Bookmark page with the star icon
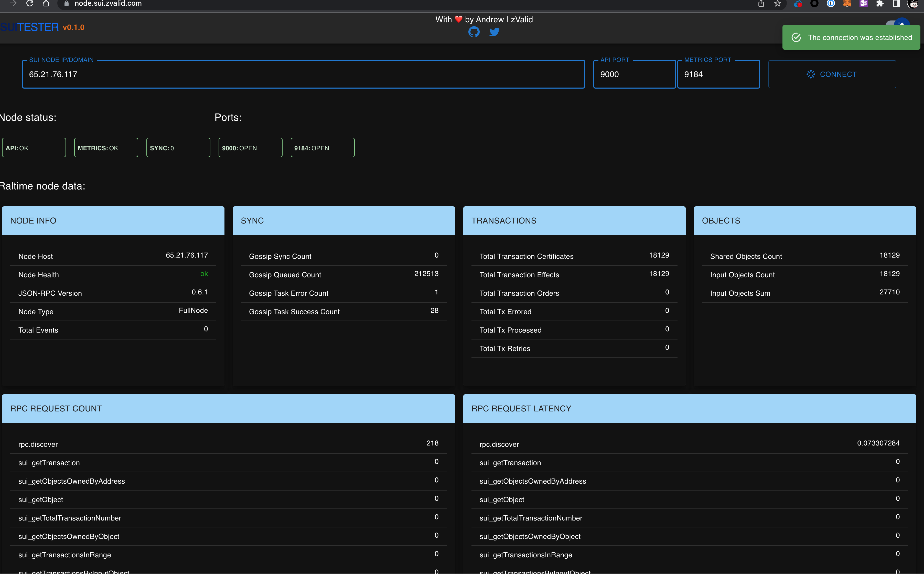 778,4
